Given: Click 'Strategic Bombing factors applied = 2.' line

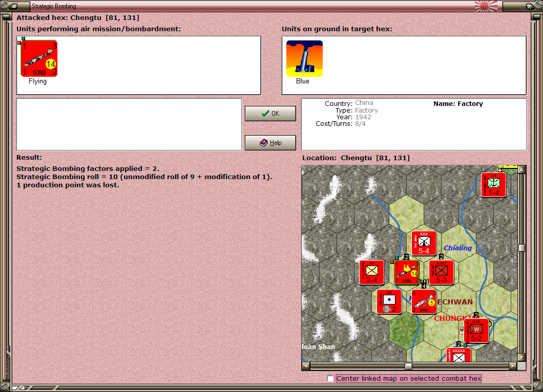Looking at the screenshot, I should (x=88, y=168).
